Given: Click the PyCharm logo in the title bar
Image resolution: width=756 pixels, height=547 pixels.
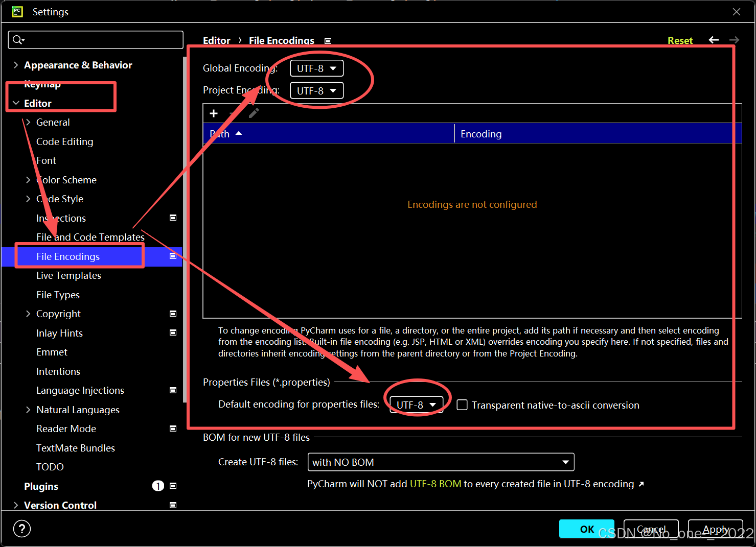Looking at the screenshot, I should pos(17,11).
